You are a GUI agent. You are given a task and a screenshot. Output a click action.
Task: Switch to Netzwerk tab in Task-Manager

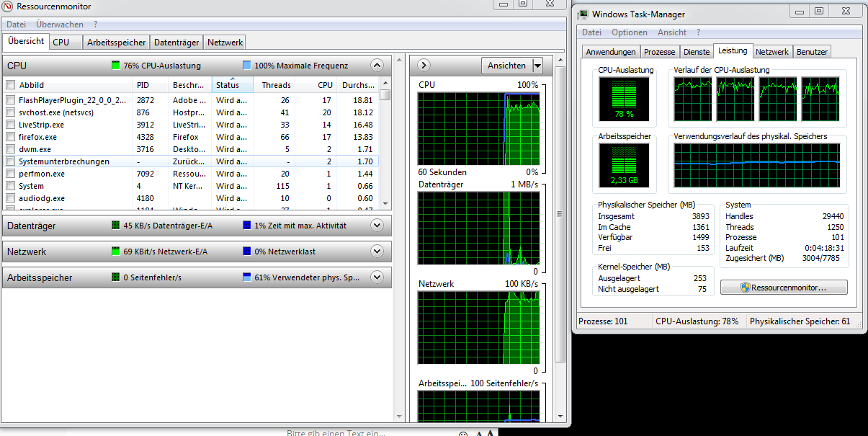click(x=772, y=52)
